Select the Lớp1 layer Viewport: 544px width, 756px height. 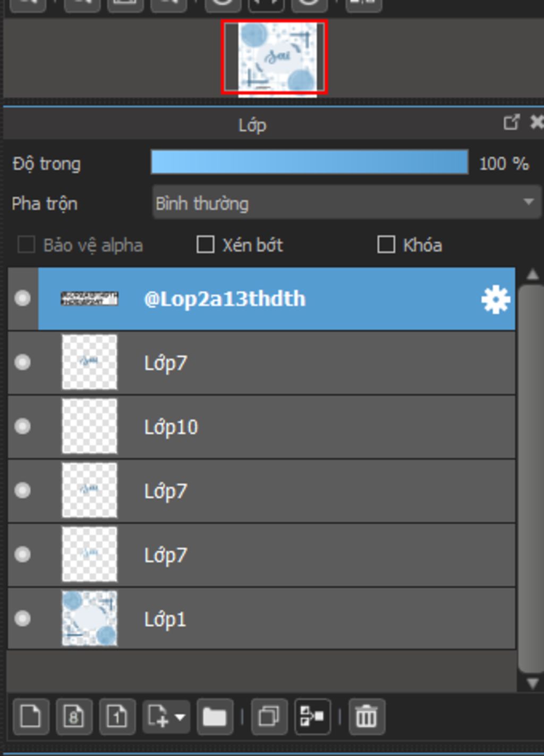[x=261, y=619]
